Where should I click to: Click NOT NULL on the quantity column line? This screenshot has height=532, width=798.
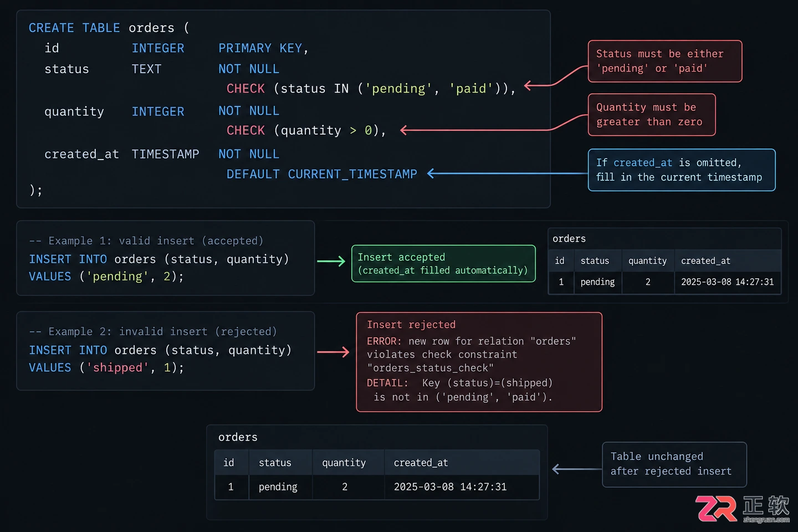249,111
